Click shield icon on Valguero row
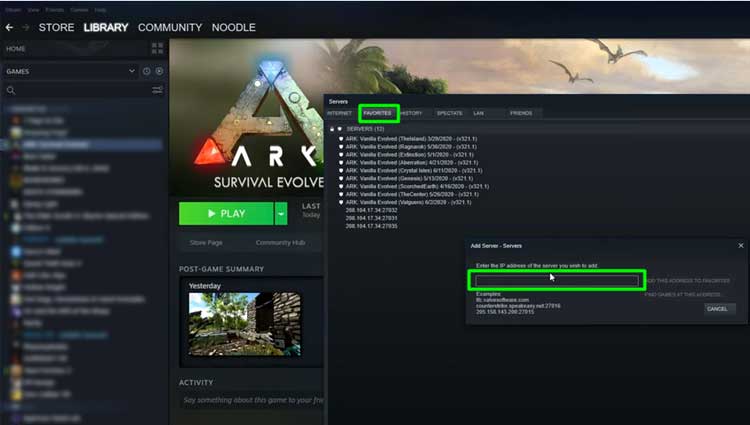This screenshot has height=425, width=750. pos(341,202)
